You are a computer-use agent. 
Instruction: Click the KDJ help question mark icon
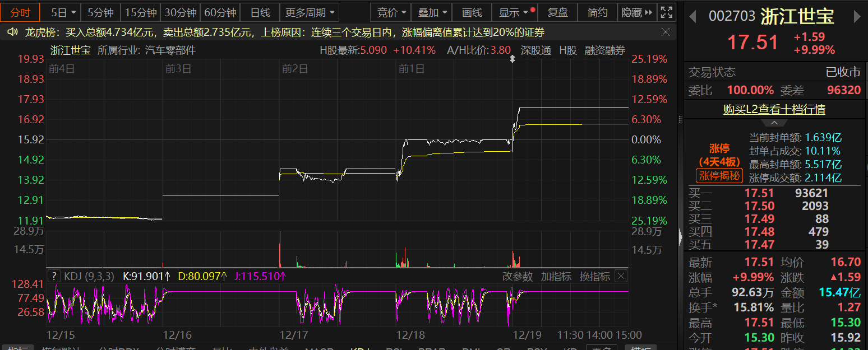(x=54, y=276)
